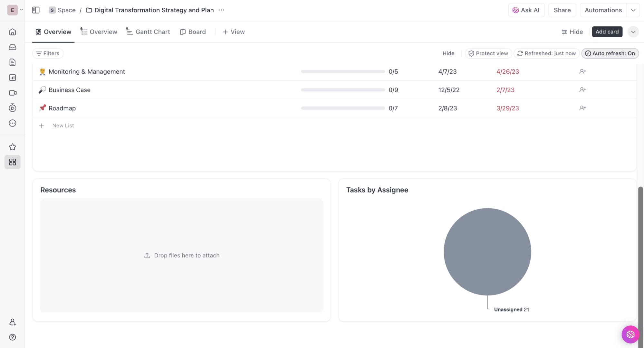Screen dimensions: 644x348
Task: Expand the sidebar toggle icon
Action: click(35, 10)
